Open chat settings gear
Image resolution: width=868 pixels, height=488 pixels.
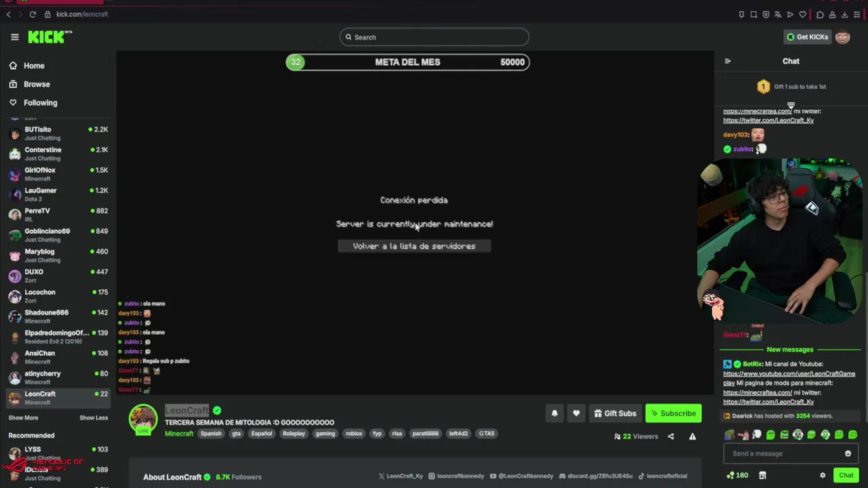click(823, 475)
